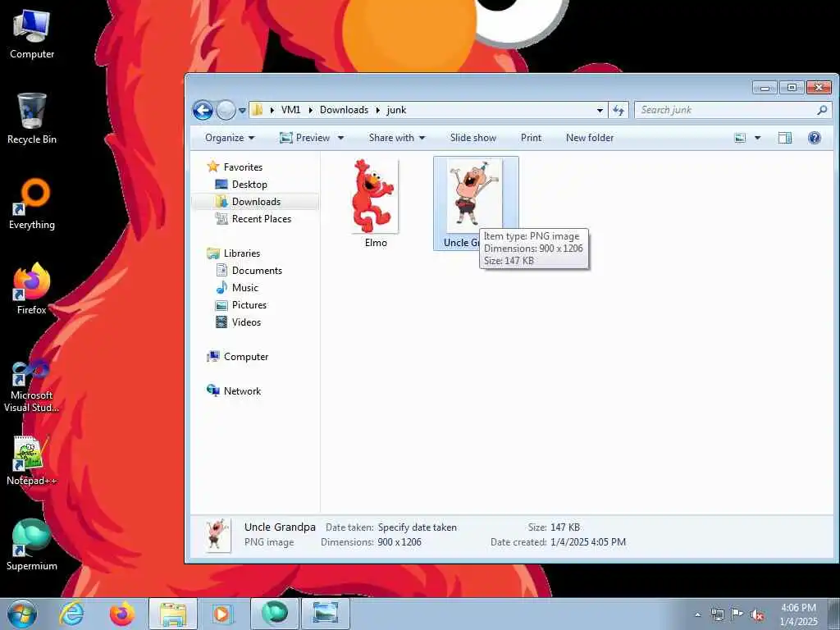Image resolution: width=840 pixels, height=630 pixels.
Task: Click the Action Center flag icon
Action: [x=737, y=614]
